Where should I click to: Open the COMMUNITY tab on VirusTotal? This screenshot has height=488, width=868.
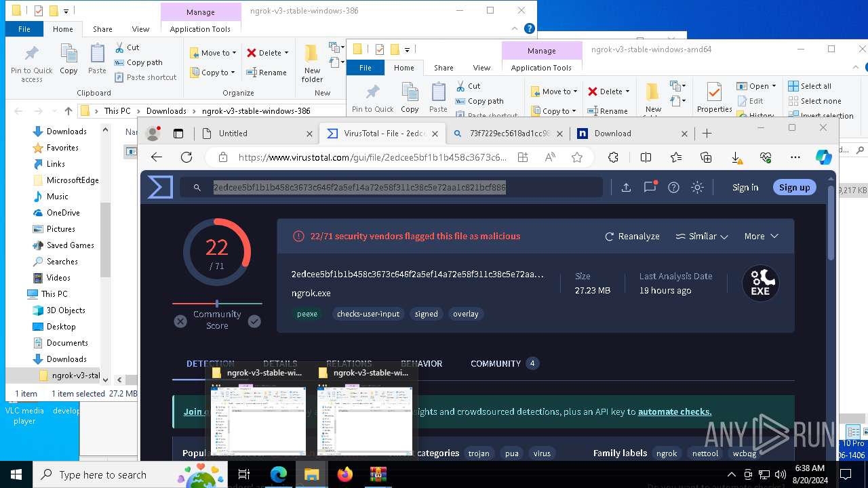pyautogui.click(x=505, y=364)
